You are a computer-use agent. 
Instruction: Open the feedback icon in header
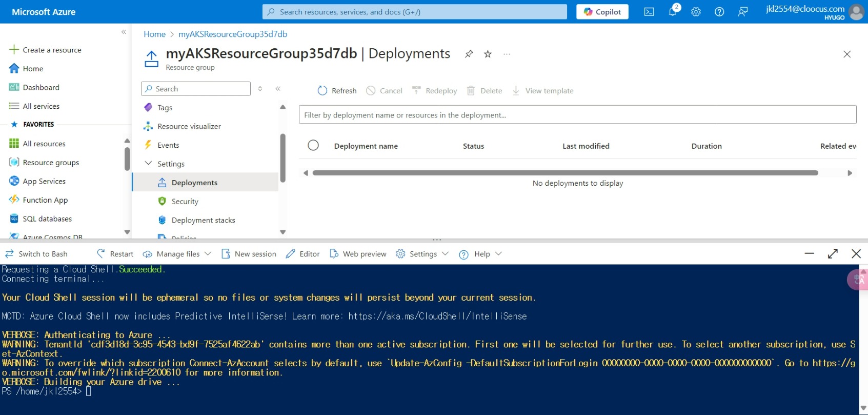[x=743, y=12]
